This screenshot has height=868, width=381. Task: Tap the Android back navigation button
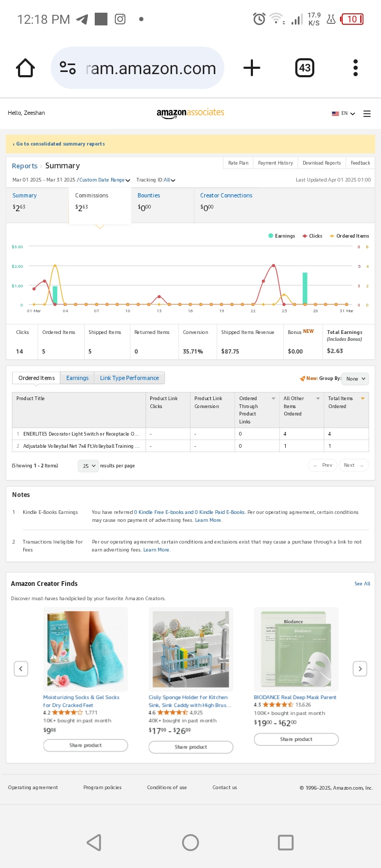pos(94,843)
